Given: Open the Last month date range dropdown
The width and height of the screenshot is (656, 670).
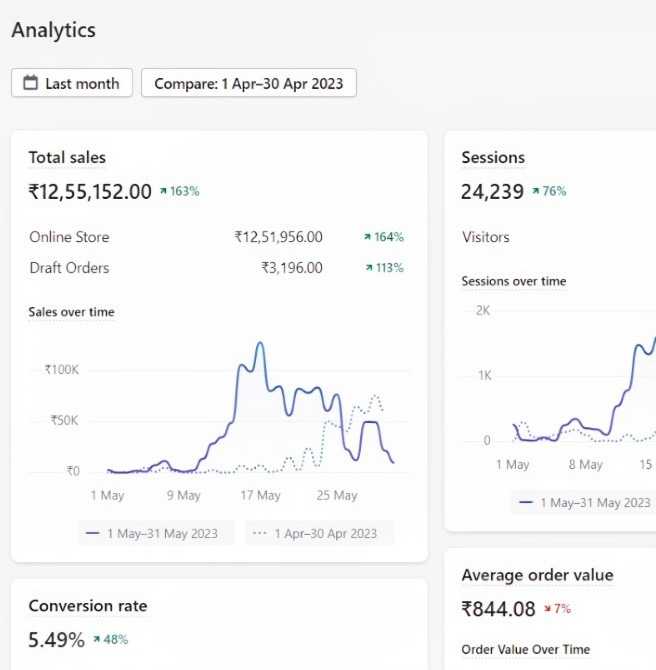Looking at the screenshot, I should point(72,84).
